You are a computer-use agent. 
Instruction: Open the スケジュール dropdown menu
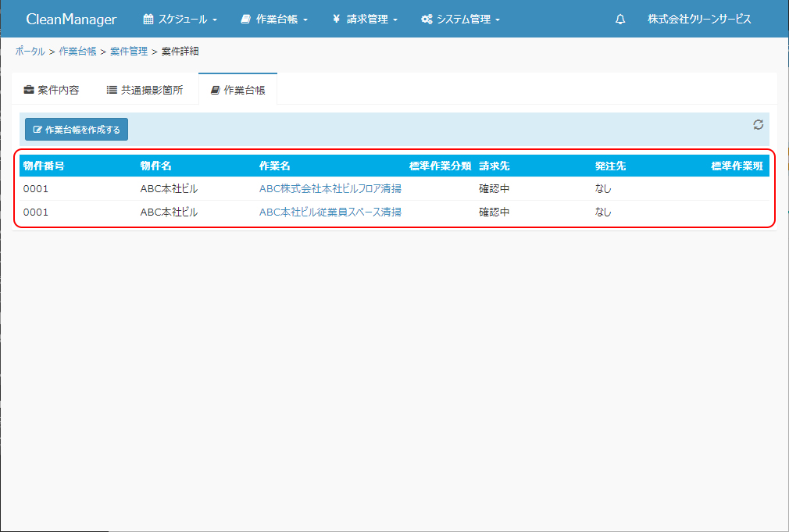tap(180, 20)
